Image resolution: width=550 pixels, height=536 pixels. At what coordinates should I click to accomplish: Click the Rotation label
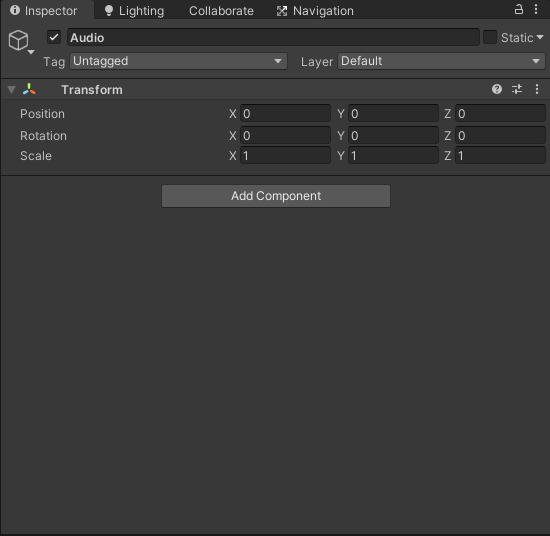point(43,136)
